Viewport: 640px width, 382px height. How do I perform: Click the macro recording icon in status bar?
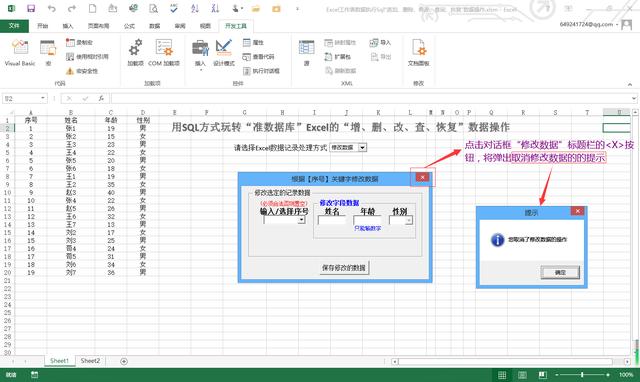[34, 375]
